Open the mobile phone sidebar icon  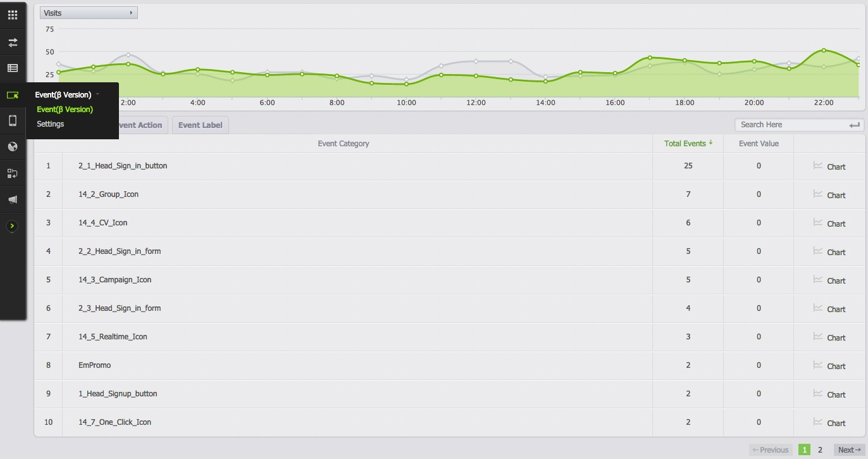[13, 120]
